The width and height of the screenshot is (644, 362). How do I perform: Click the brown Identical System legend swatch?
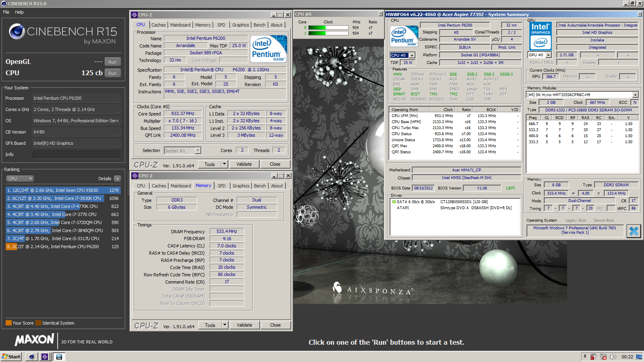(x=38, y=323)
